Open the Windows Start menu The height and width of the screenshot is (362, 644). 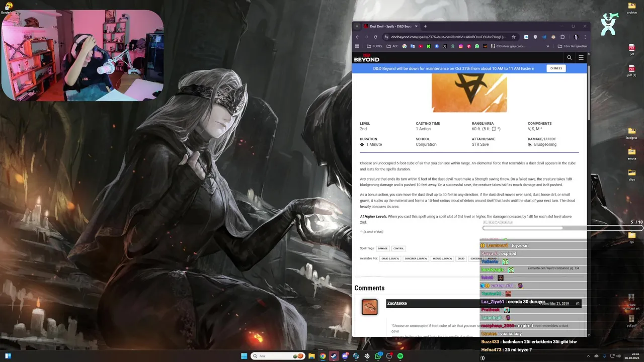click(x=244, y=356)
